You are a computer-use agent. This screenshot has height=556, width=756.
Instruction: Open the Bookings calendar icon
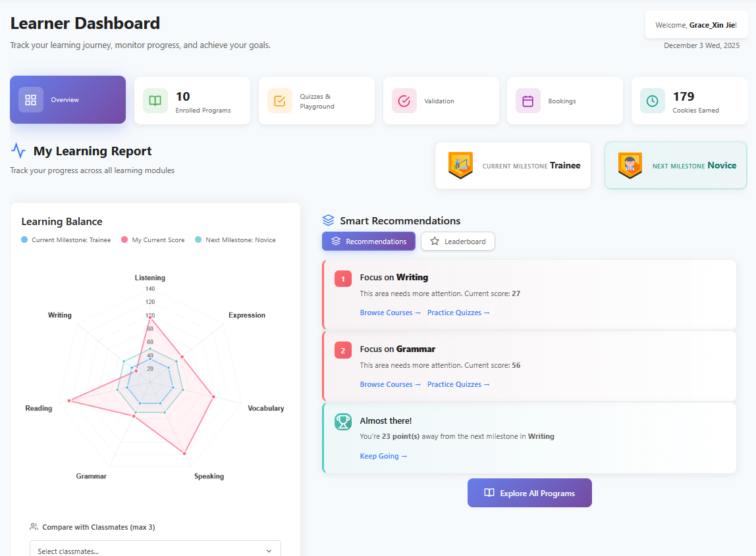(528, 101)
